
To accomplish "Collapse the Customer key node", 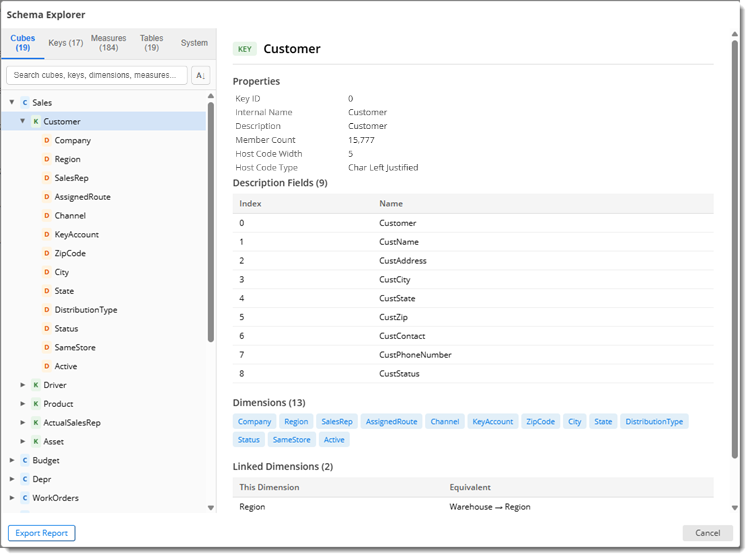I will 22,121.
